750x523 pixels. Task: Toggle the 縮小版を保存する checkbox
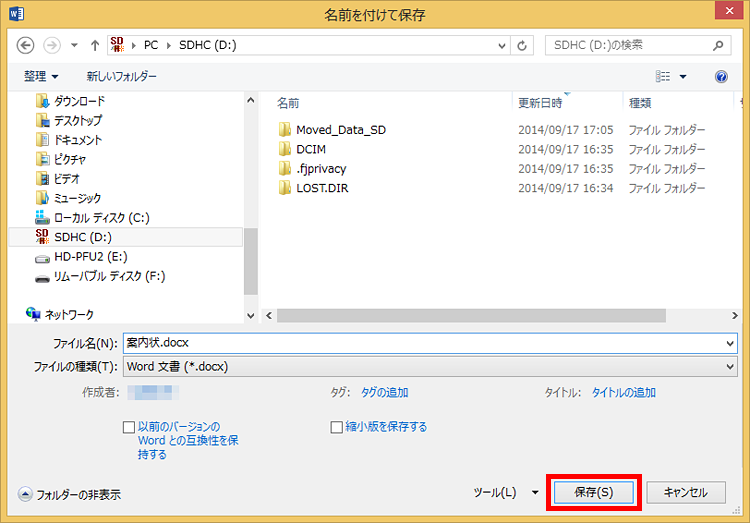[337, 427]
